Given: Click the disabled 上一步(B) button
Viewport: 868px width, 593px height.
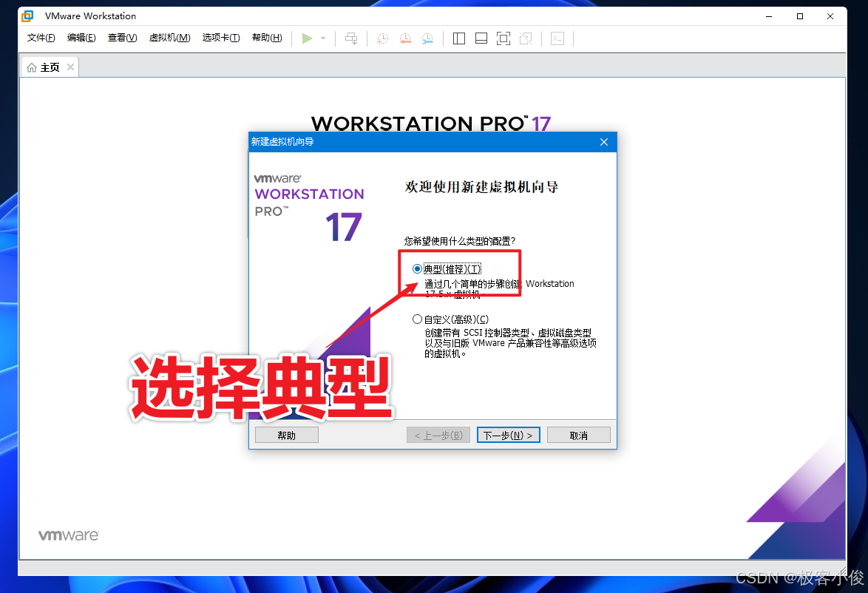Looking at the screenshot, I should [438, 436].
